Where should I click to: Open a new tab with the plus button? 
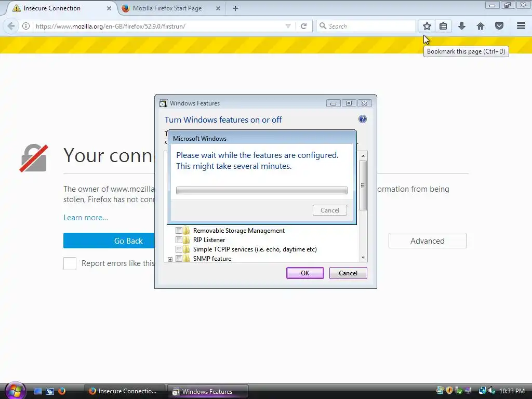tap(235, 8)
